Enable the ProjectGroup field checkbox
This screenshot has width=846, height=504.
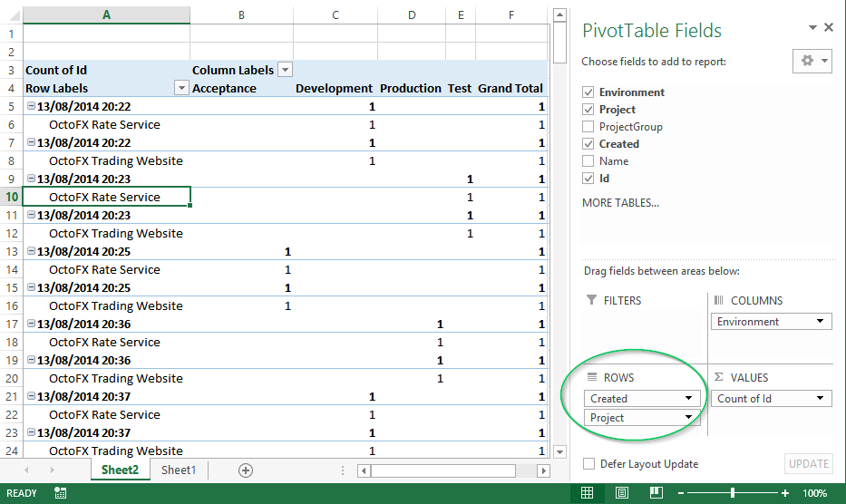coord(588,127)
